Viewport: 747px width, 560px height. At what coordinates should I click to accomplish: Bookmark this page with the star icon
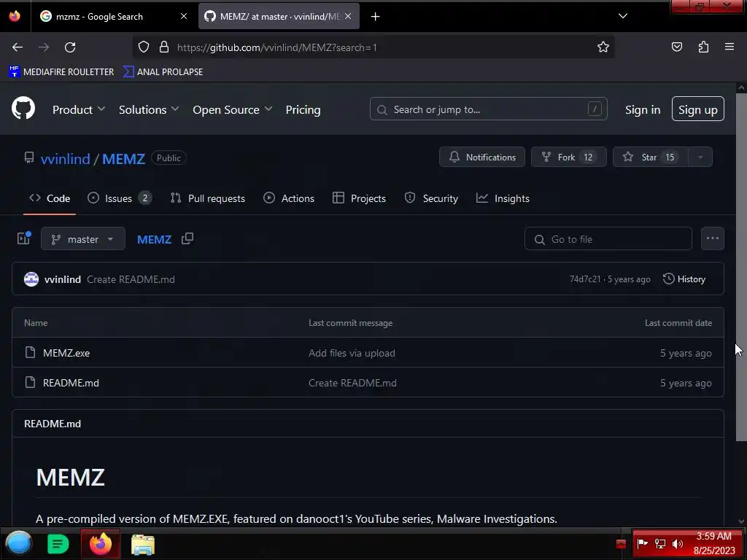point(603,47)
